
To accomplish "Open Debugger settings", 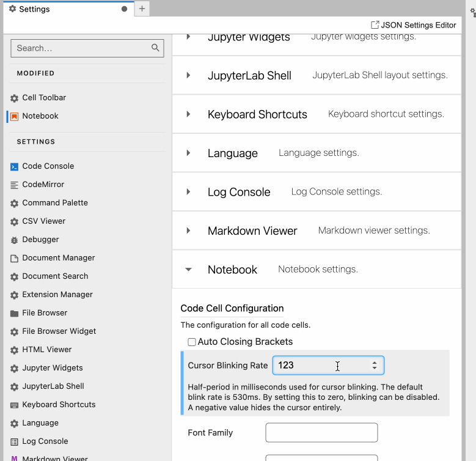I will point(40,239).
